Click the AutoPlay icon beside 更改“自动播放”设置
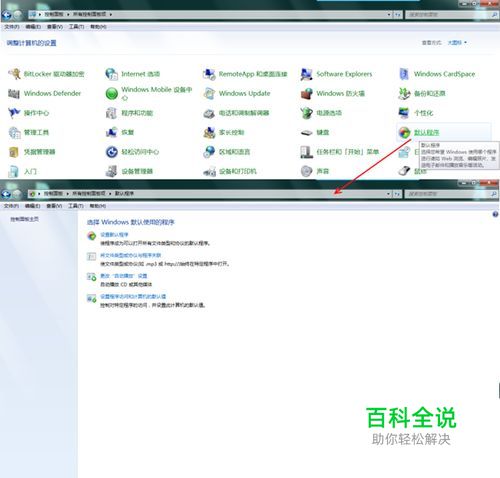 (x=92, y=277)
